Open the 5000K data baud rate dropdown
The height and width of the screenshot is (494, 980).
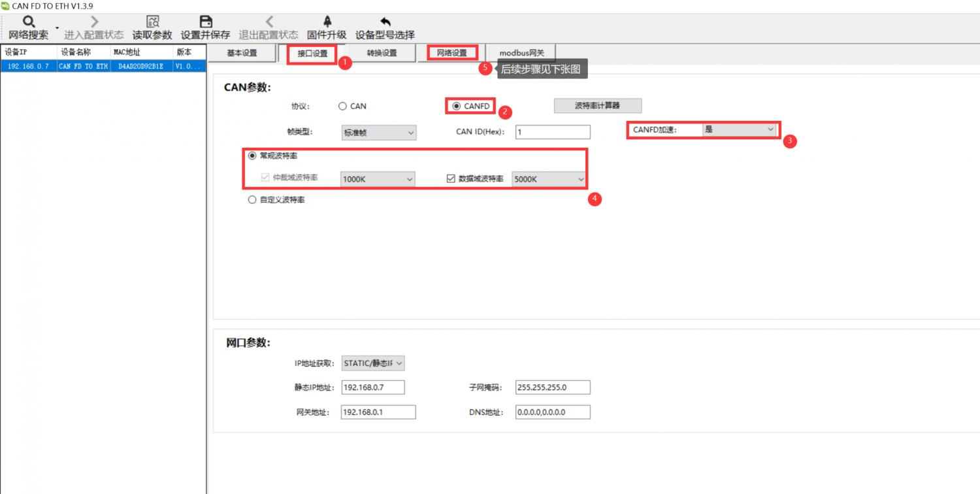tap(549, 179)
